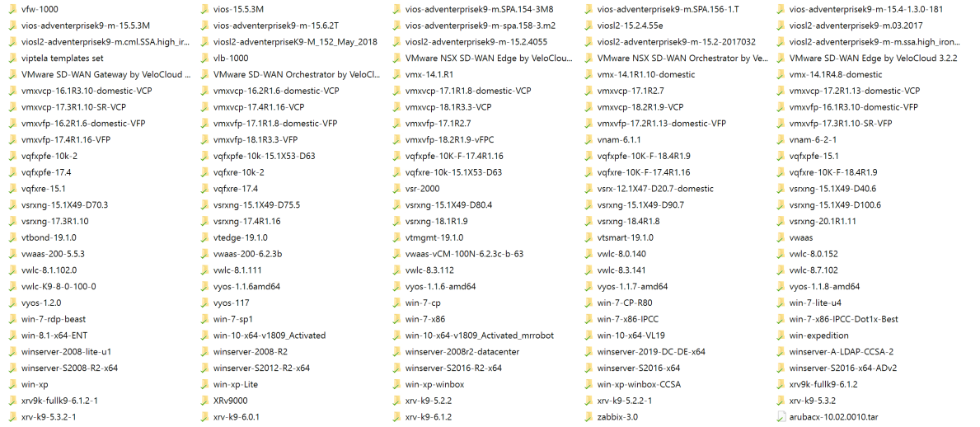Image resolution: width=980 pixels, height=427 pixels.
Task: Click the folder icon for vqfxpfe-15.1
Action: [782, 156]
